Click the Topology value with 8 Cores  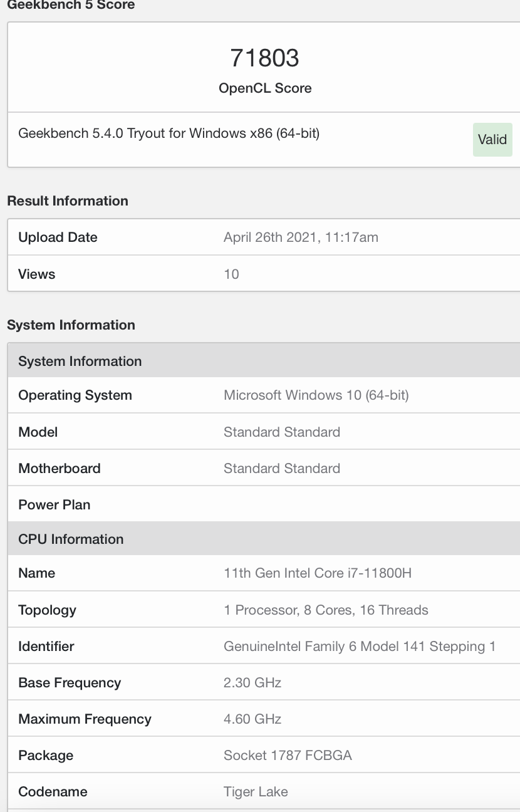click(326, 610)
